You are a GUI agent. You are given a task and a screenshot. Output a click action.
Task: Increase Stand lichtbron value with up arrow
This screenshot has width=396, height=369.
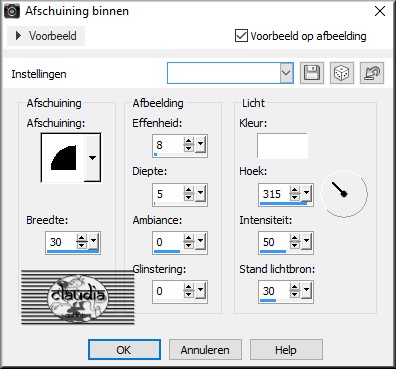tap(295, 287)
